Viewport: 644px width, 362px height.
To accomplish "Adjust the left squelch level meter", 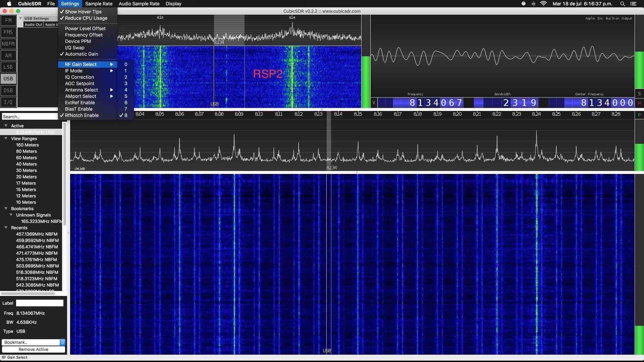I will (366, 61).
